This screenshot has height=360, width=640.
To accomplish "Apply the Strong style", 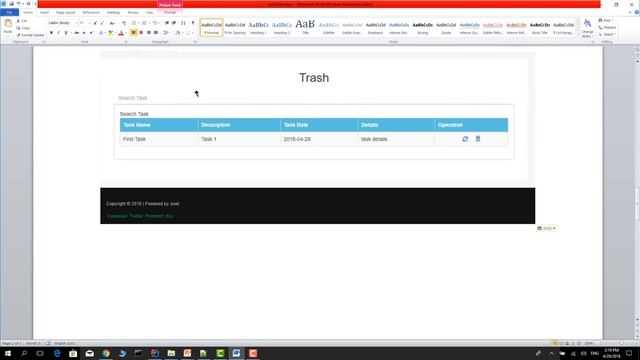I will (422, 27).
